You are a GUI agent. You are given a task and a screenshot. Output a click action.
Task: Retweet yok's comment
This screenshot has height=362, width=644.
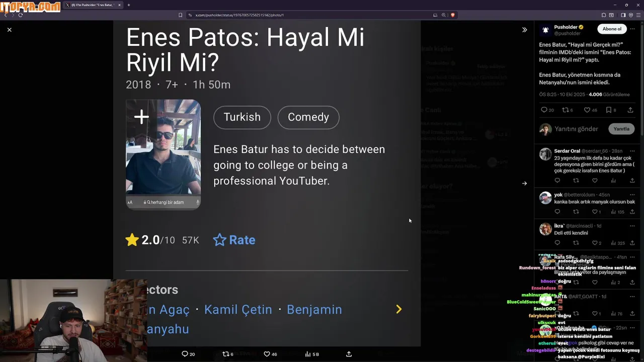tap(576, 212)
